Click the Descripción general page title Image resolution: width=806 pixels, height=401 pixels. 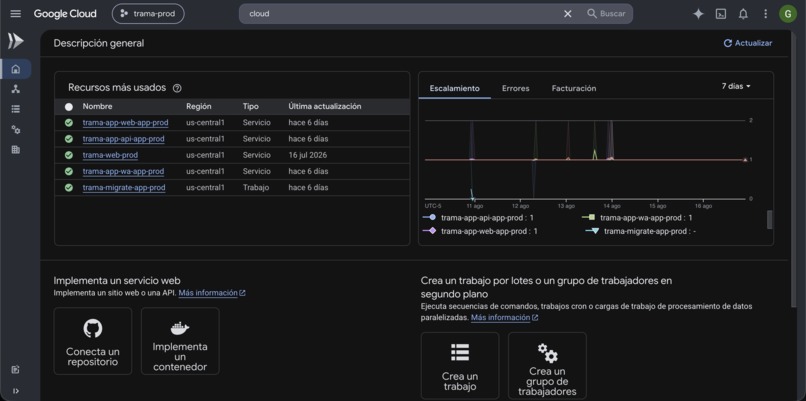99,43
